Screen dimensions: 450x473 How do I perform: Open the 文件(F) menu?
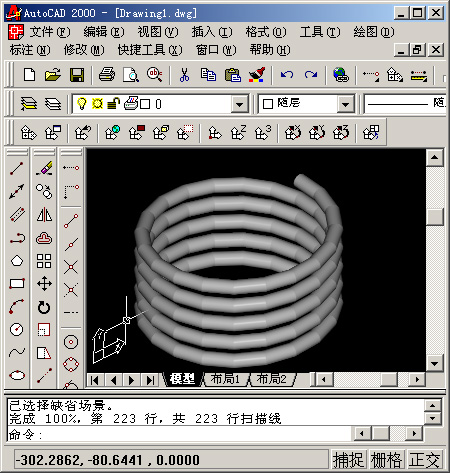click(50, 32)
